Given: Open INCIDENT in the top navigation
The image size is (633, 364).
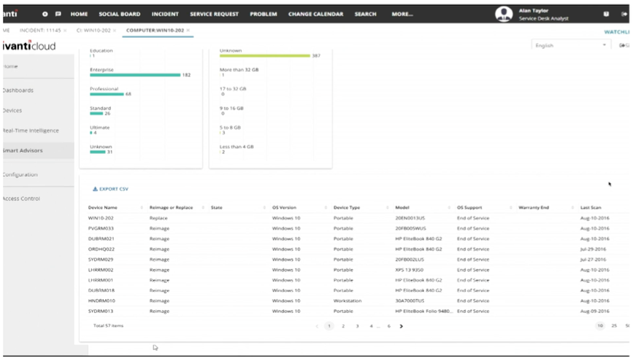Looking at the screenshot, I should click(165, 14).
